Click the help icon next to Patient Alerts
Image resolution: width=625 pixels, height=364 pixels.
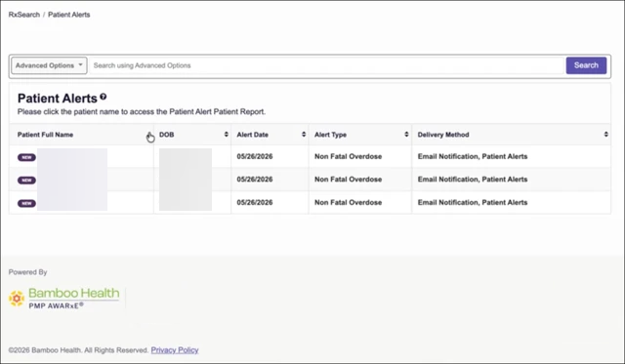(x=104, y=97)
